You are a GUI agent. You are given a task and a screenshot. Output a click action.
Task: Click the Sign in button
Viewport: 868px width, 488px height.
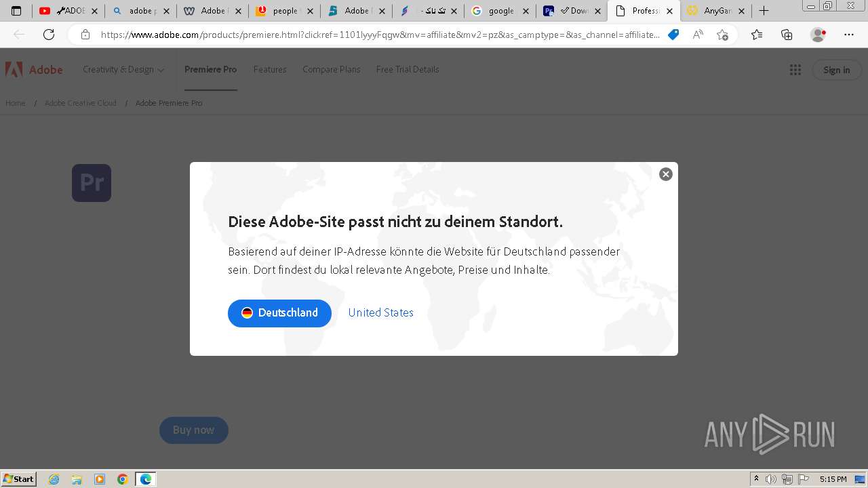click(836, 70)
